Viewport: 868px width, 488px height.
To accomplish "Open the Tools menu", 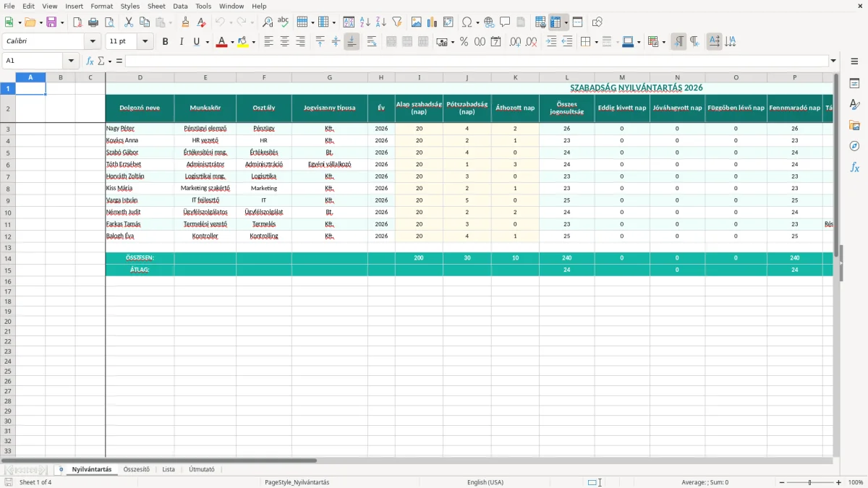I will tap(203, 6).
